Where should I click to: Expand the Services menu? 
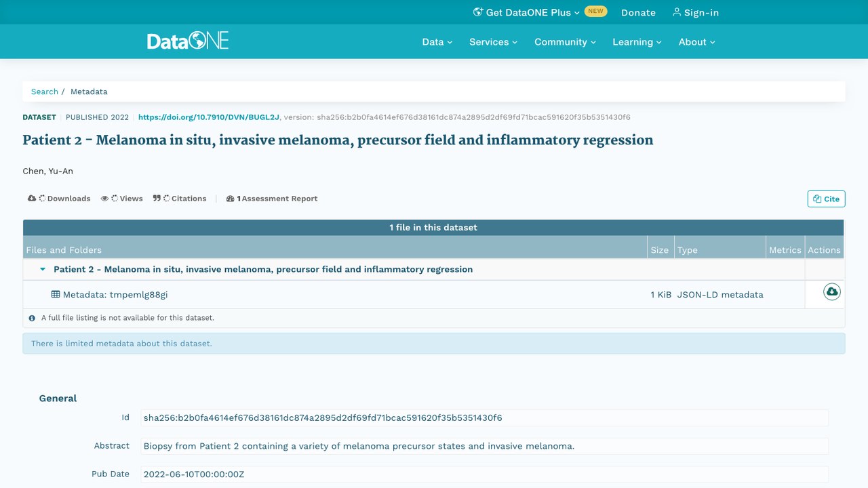click(x=493, y=42)
